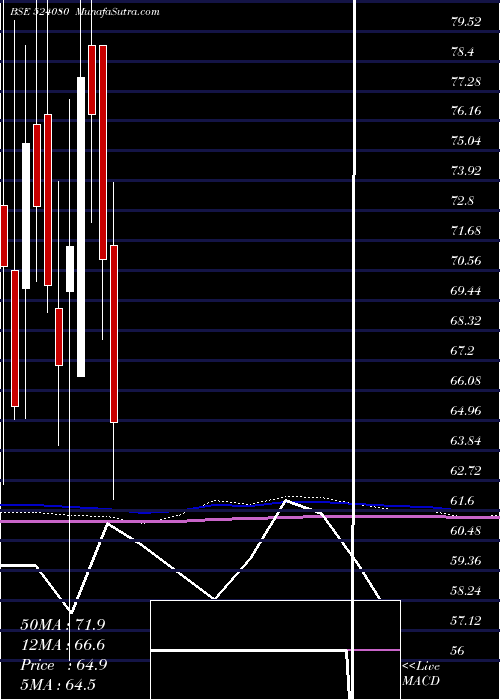Select the 75.04 axis value
The height and width of the screenshot is (700, 500).
point(466,142)
